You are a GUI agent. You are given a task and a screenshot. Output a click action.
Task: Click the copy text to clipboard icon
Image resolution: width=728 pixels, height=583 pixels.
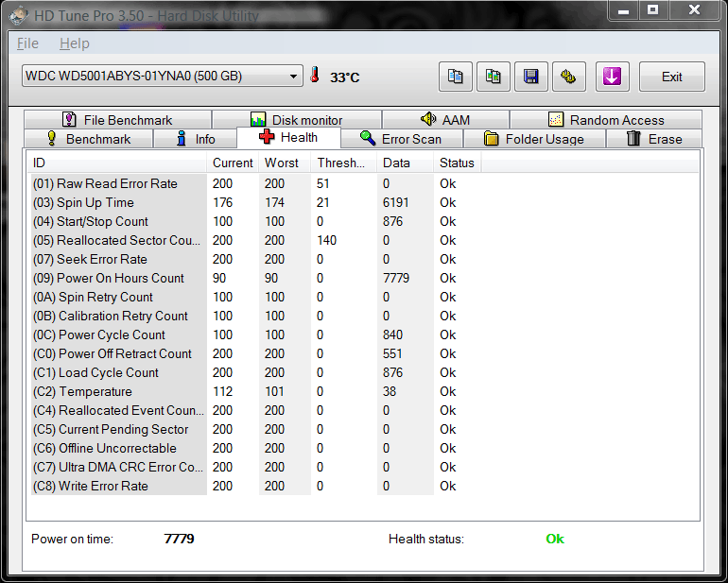[456, 77]
